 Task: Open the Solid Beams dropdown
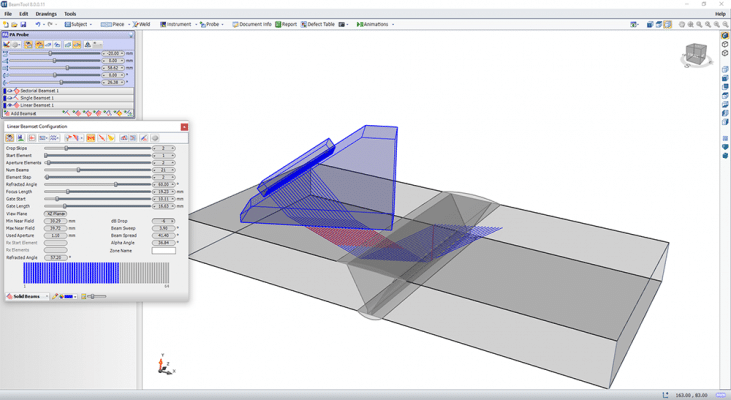(x=27, y=297)
